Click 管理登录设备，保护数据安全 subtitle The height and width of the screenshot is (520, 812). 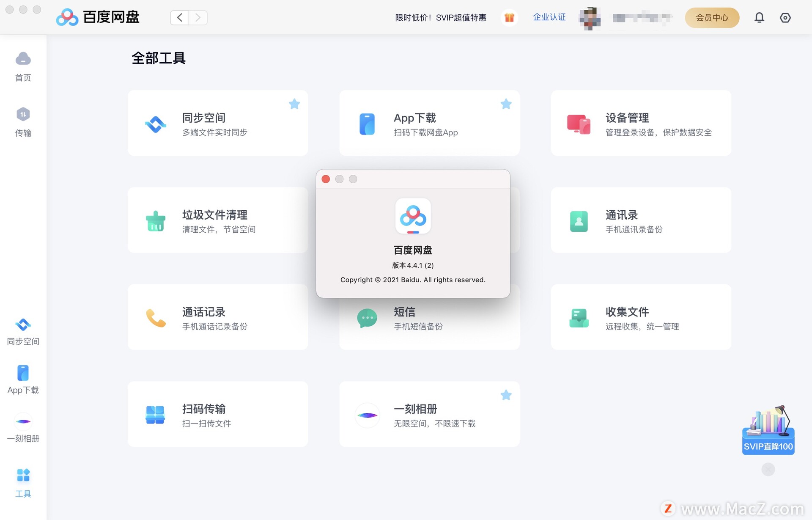[658, 132]
